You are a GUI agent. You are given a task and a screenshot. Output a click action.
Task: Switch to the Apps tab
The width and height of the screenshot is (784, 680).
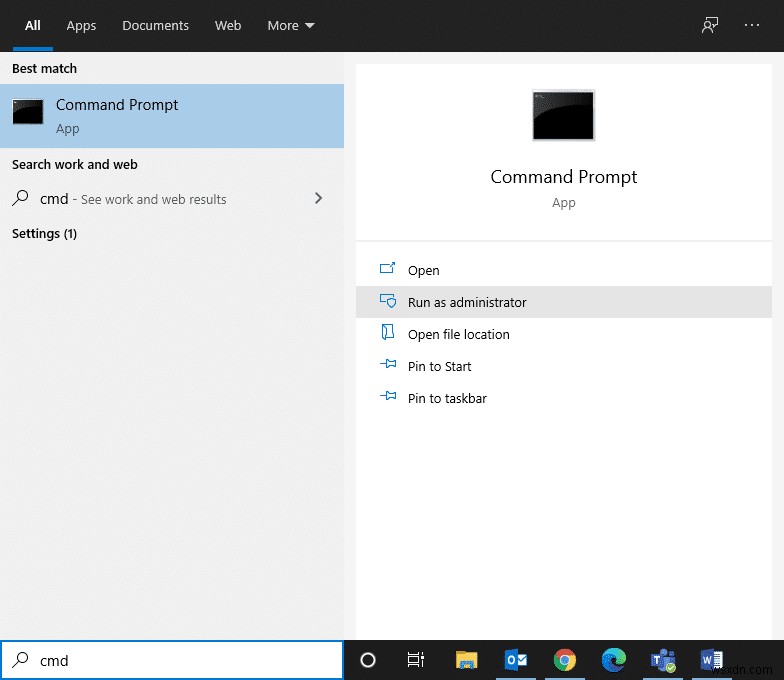coord(81,26)
